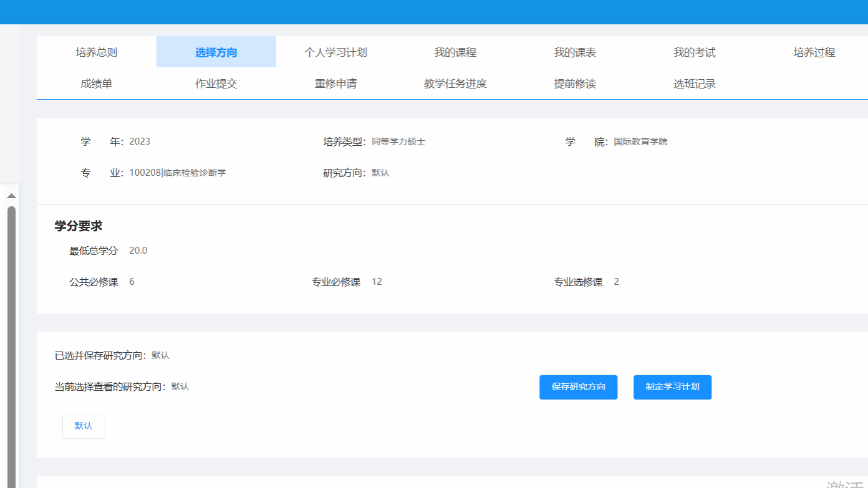The width and height of the screenshot is (868, 488).
Task: Open the 重修申请 tab
Action: click(335, 84)
